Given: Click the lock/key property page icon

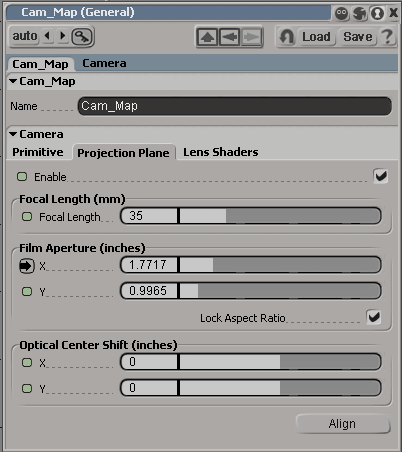Looking at the screenshot, I should point(82,36).
